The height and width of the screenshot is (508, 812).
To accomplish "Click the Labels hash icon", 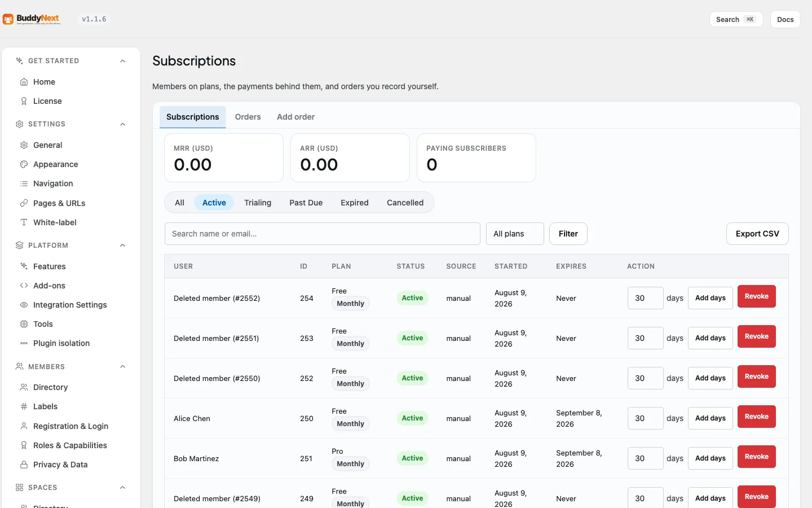I will pyautogui.click(x=24, y=406).
